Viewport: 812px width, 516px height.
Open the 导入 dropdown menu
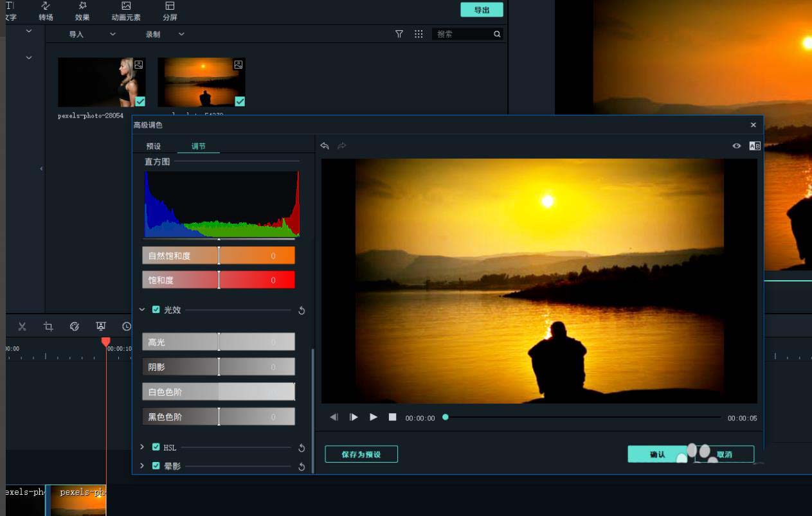pyautogui.click(x=113, y=34)
